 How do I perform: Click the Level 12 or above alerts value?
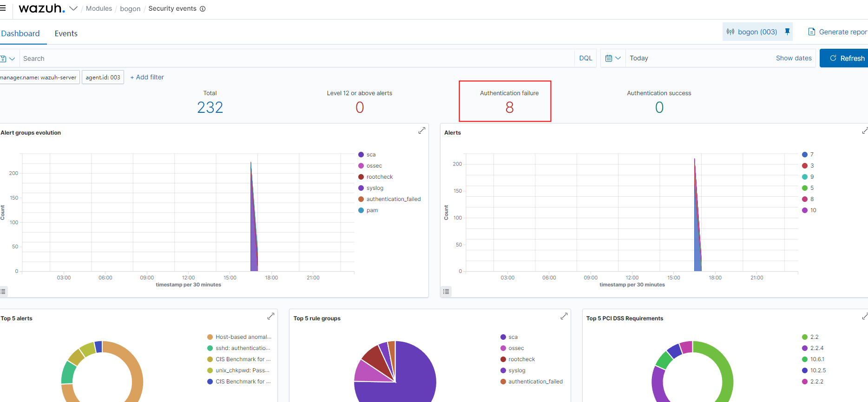360,107
